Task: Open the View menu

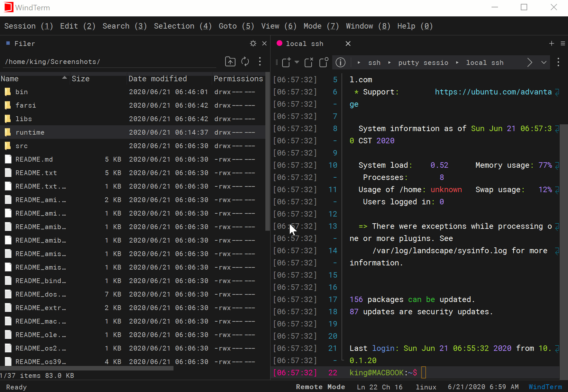Action: [x=278, y=26]
